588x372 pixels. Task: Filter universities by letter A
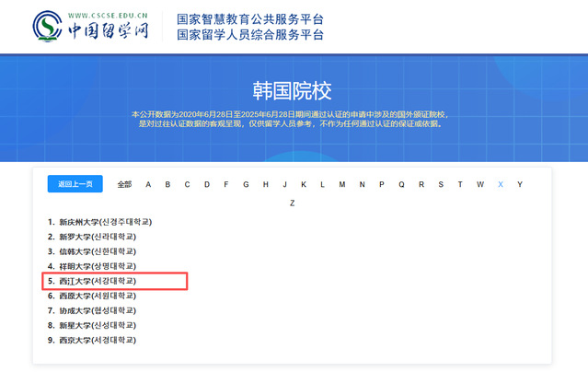pyautogui.click(x=148, y=184)
